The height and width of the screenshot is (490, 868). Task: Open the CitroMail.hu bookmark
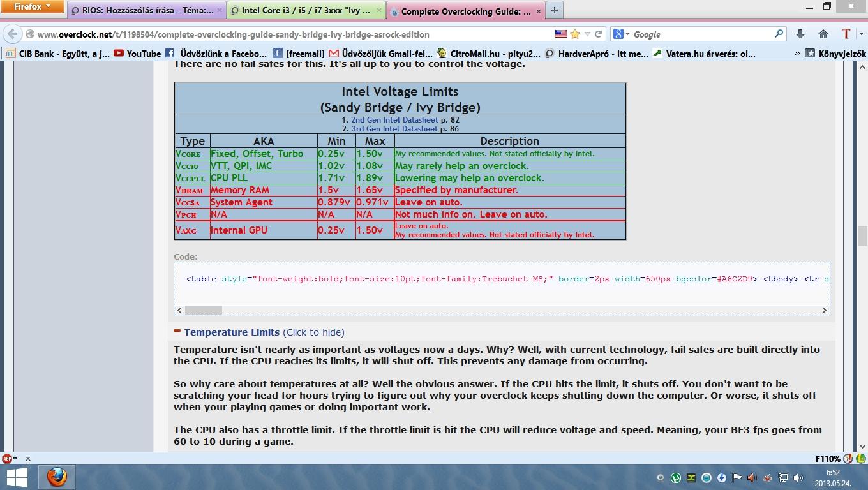tap(489, 54)
